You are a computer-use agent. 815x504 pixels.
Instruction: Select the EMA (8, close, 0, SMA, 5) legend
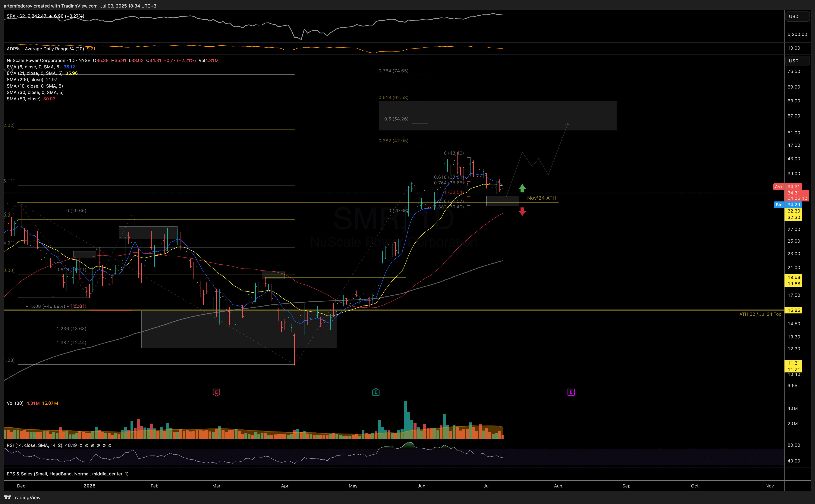coord(34,67)
